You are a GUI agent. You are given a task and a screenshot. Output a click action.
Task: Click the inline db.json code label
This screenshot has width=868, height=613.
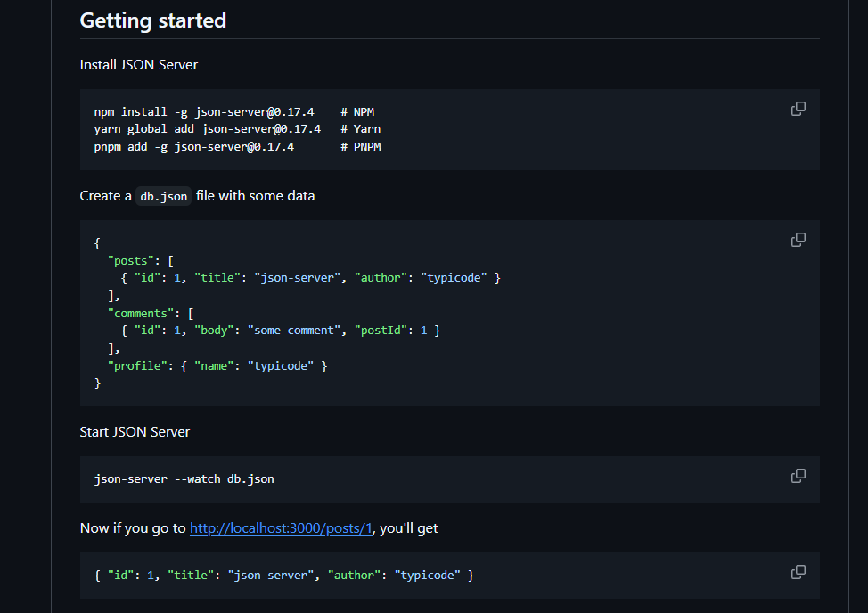[164, 196]
